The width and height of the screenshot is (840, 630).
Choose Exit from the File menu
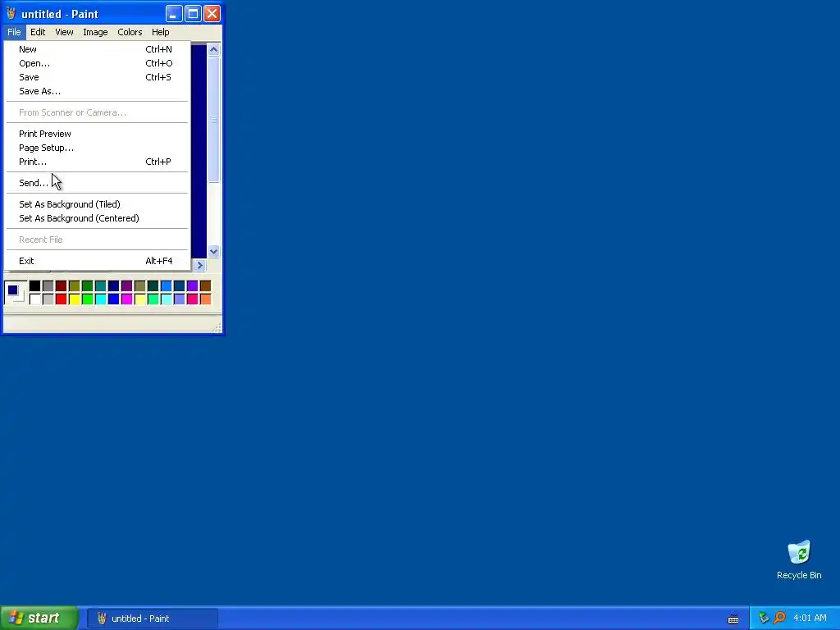click(x=97, y=261)
